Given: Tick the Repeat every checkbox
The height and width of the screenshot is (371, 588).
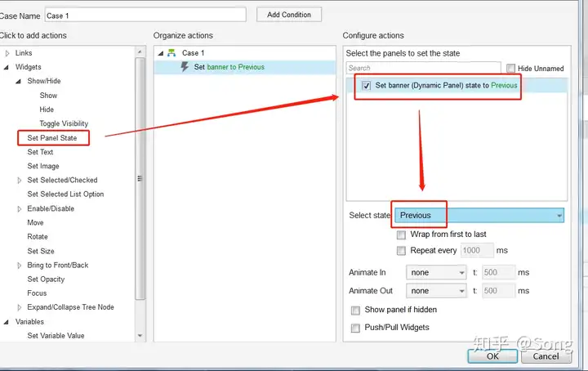Looking at the screenshot, I should click(x=401, y=251).
